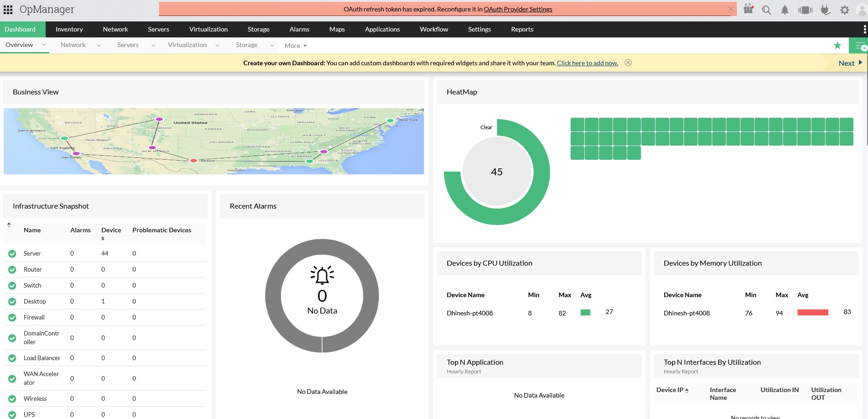868x419 pixels.
Task: Go to the Alarms menu
Action: 299,29
